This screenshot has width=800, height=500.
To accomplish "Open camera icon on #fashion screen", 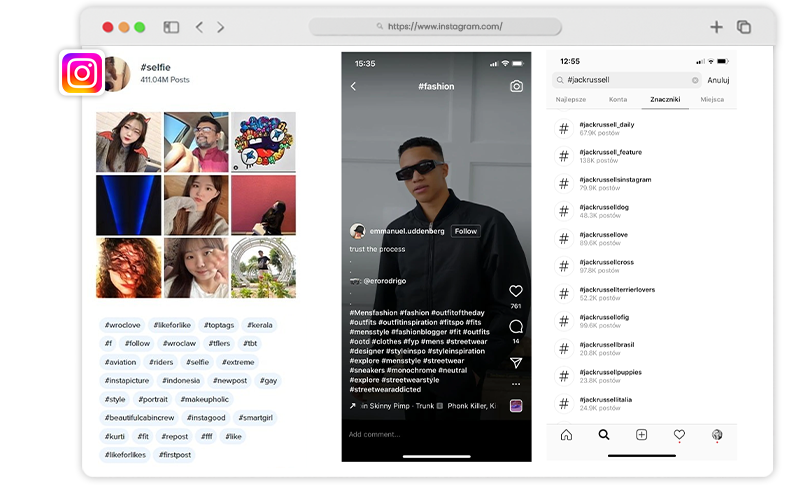I will (516, 86).
